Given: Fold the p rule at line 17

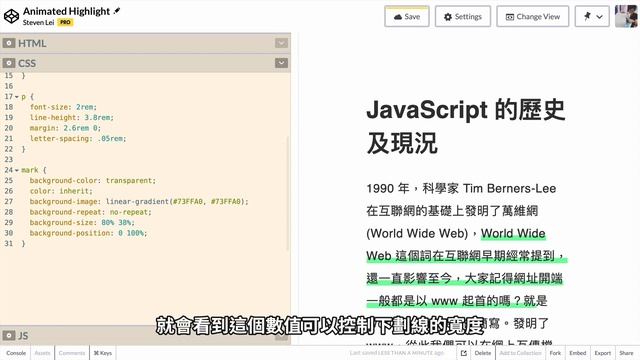Looking at the screenshot, I should pos(17,97).
